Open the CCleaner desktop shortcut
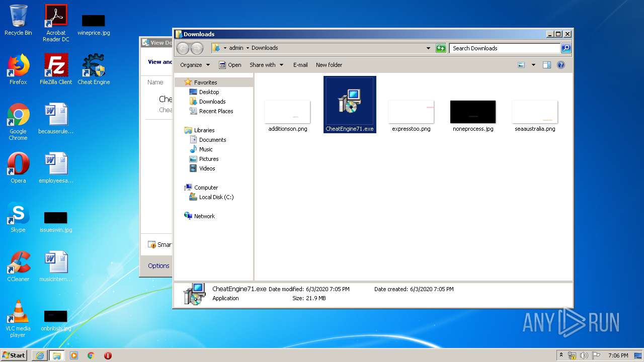 click(18, 266)
